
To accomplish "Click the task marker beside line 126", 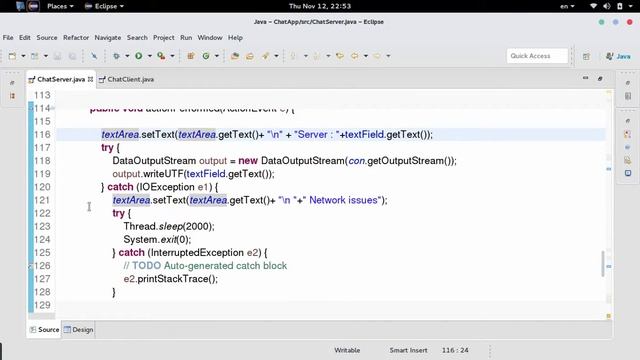I will coord(31,266).
